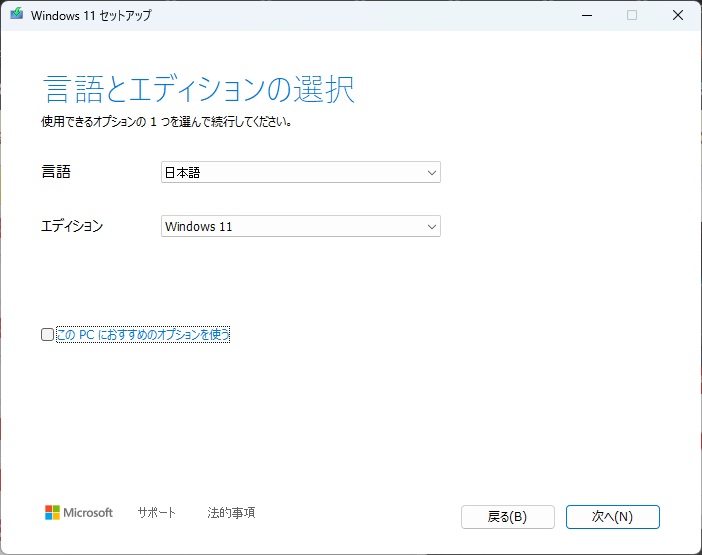This screenshot has height=555, width=702.
Task: Open the 法的事項 link
Action: pos(231,512)
